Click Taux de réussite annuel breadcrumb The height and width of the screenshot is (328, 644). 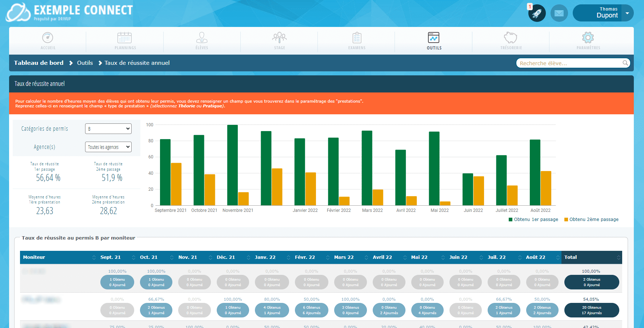coord(137,63)
